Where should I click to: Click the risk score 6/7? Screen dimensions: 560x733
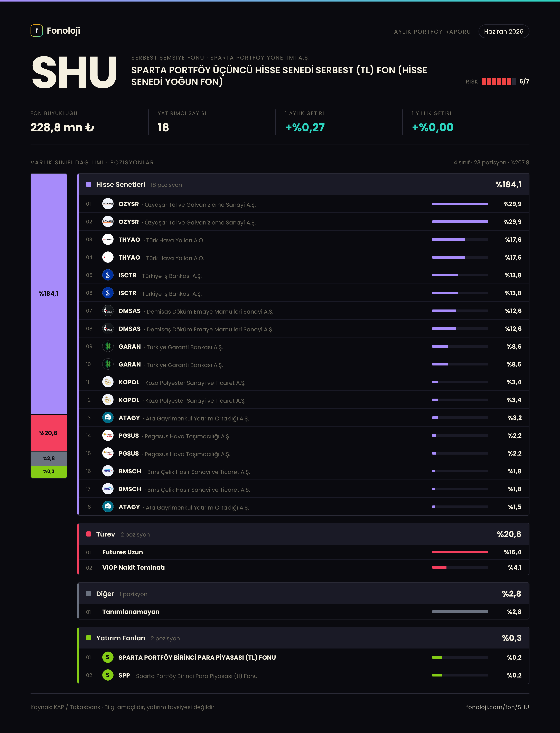click(524, 81)
